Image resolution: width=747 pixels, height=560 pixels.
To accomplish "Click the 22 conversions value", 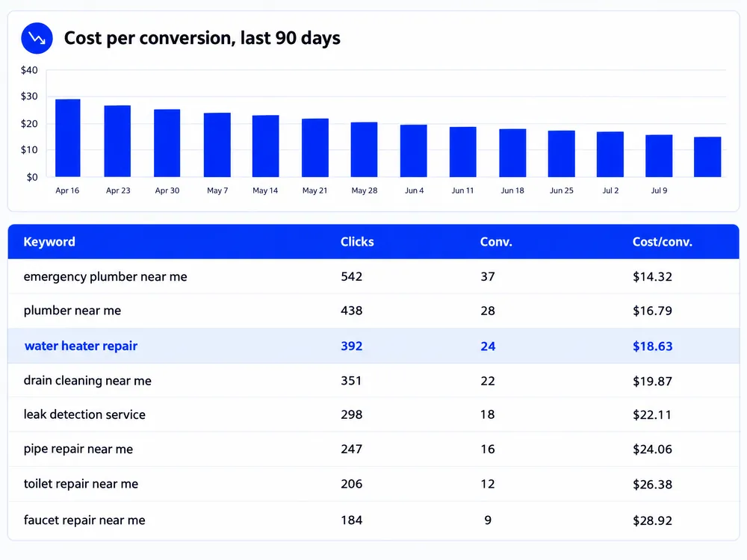I will (487, 381).
